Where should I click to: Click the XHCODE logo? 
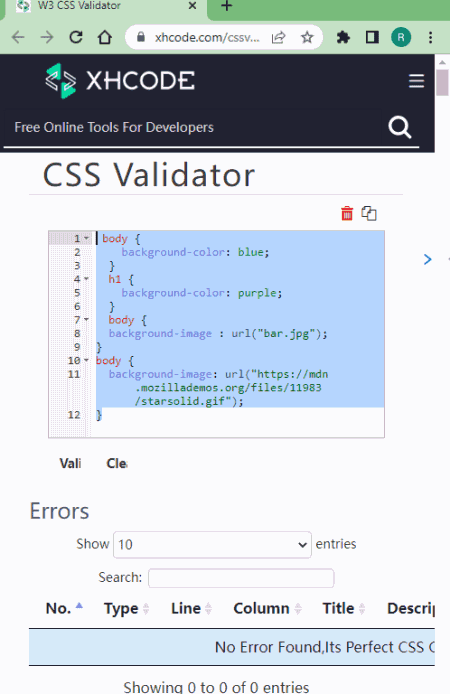[120, 81]
